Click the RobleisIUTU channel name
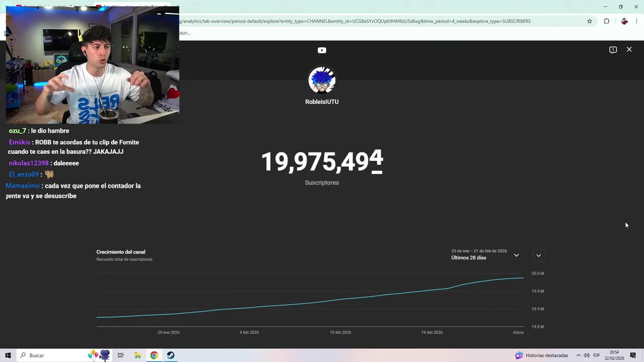Screen dimensions: 644x362 [x=322, y=102]
